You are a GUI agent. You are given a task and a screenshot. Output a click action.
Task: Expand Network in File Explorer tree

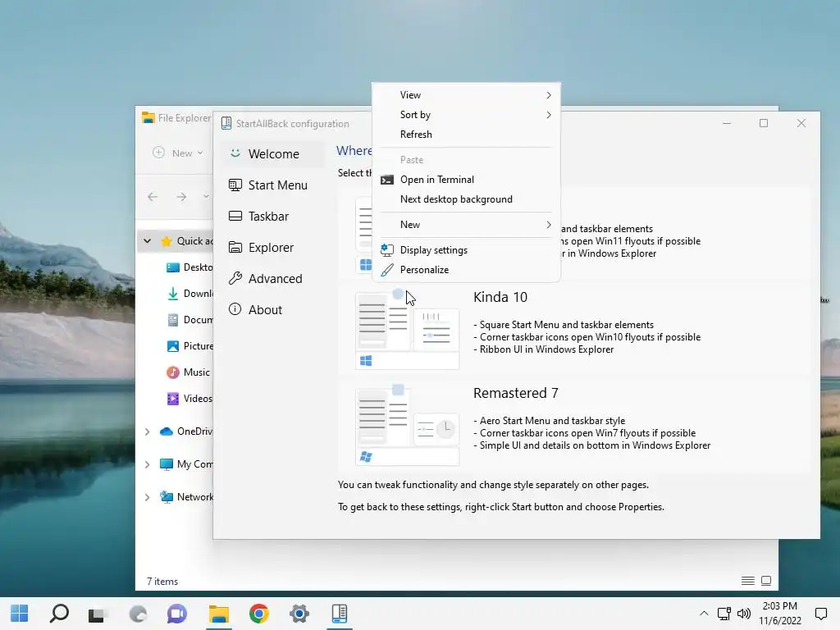click(148, 497)
